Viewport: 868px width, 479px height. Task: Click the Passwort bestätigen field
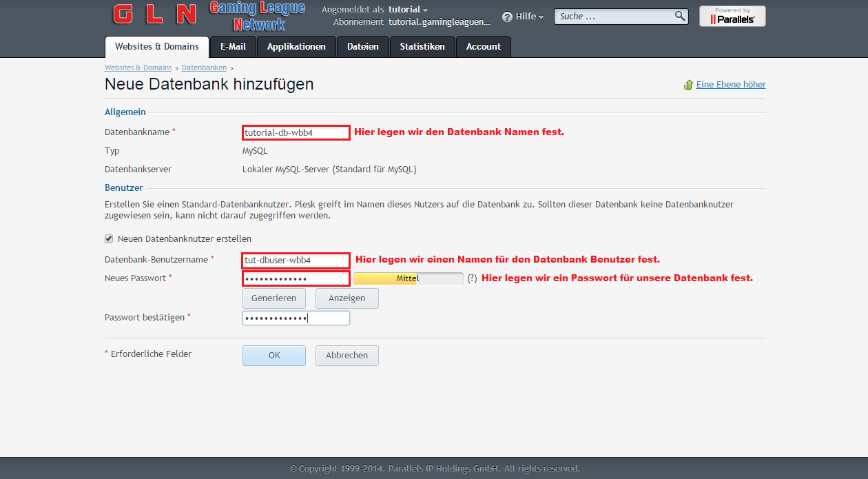click(296, 318)
